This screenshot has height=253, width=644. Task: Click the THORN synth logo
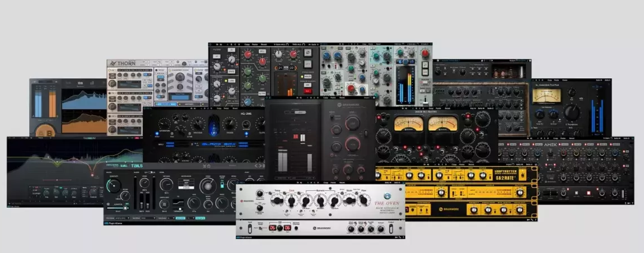pos(123,63)
